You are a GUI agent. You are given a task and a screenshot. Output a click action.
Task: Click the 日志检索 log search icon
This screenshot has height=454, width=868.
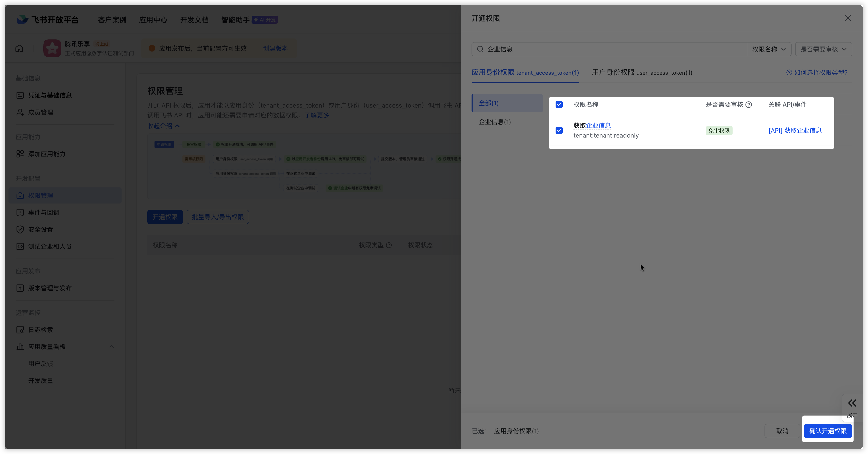pyautogui.click(x=20, y=329)
